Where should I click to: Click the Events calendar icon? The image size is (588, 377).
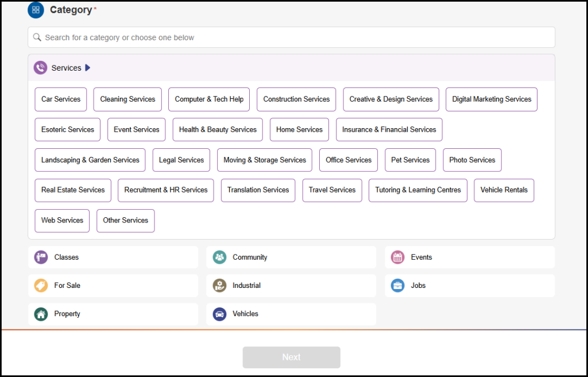[397, 257]
